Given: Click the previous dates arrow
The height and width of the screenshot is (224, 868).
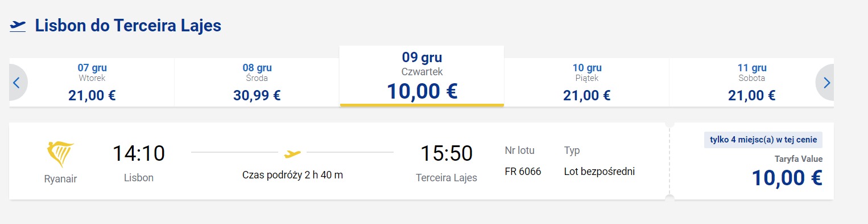Looking at the screenshot, I should [x=16, y=83].
